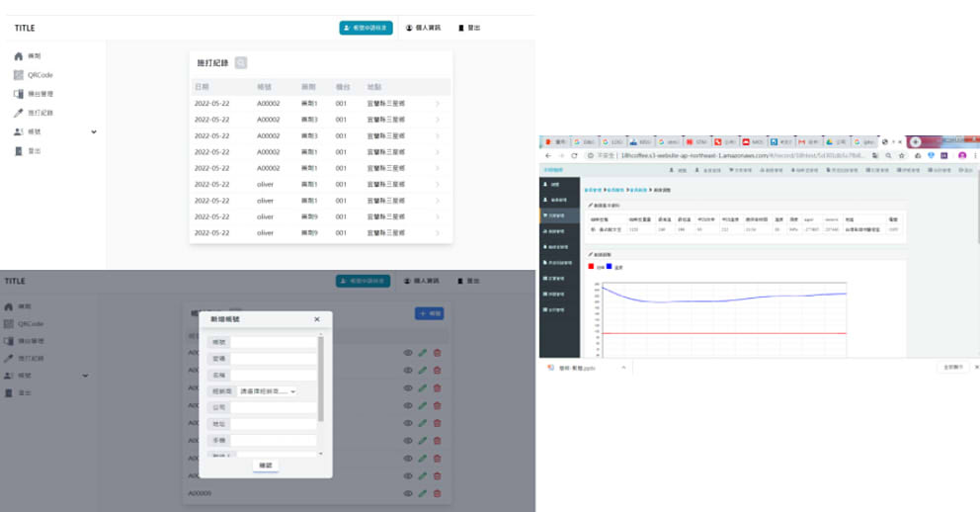980x512 pixels.
Task: Open the 經銷商 dropdown in the dialog
Action: (267, 391)
